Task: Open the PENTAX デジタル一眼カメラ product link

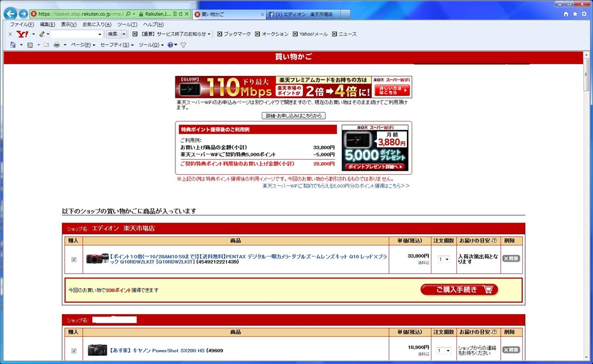Action: [248, 259]
